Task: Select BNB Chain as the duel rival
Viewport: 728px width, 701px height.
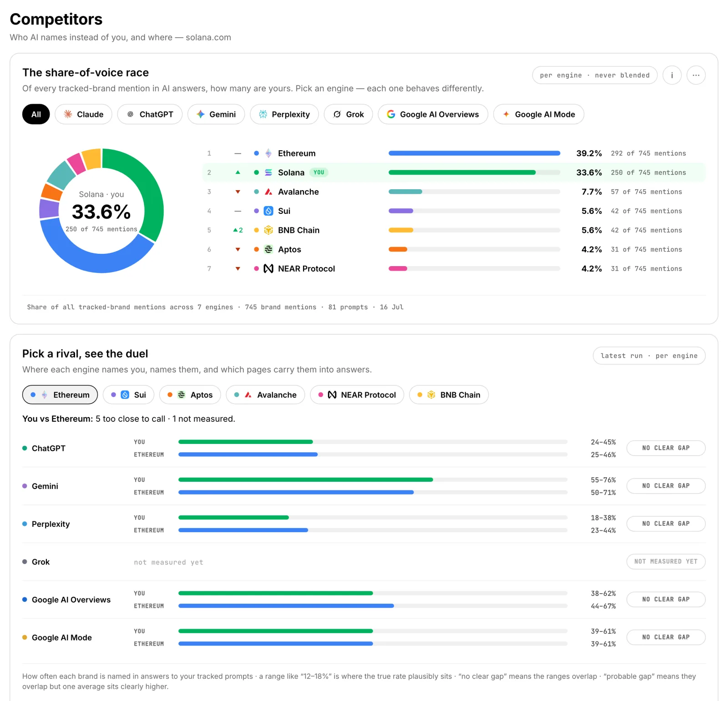Action: click(449, 395)
